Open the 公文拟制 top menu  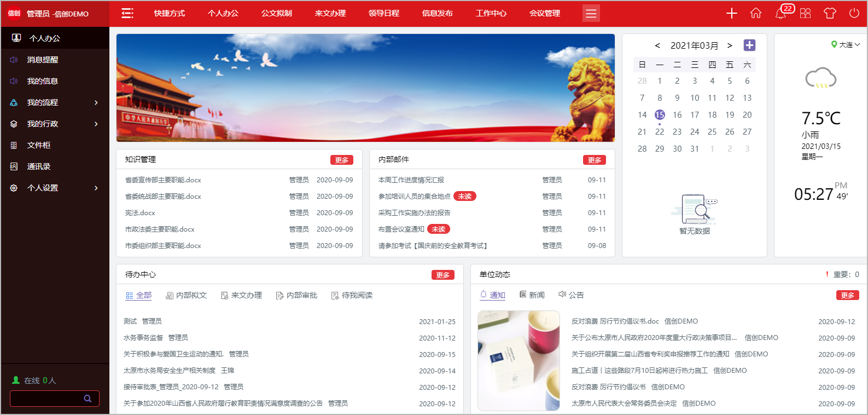[277, 13]
